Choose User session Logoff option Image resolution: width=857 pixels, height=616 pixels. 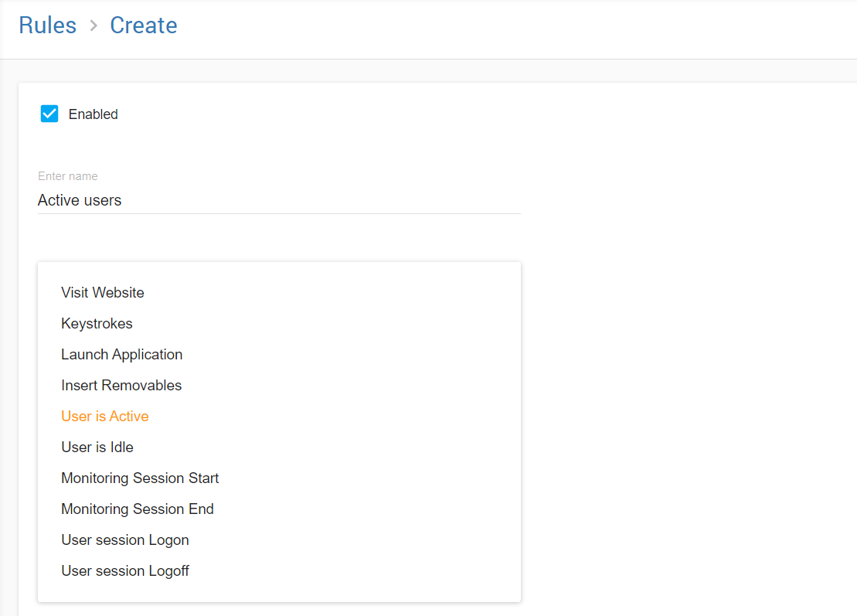pos(125,571)
